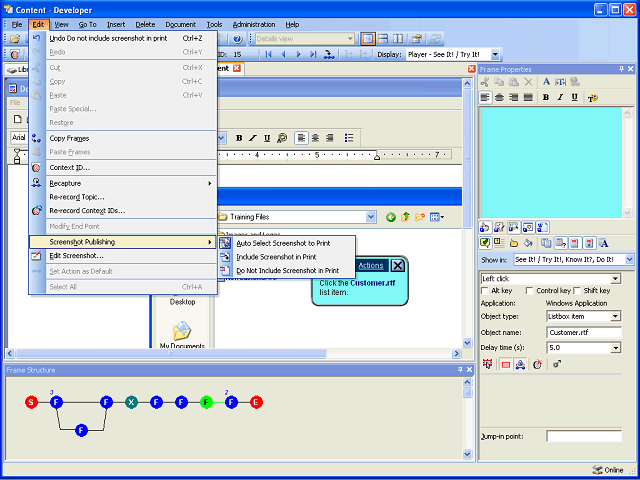
Task: Go to last frame arrow icon
Action: 313,54
